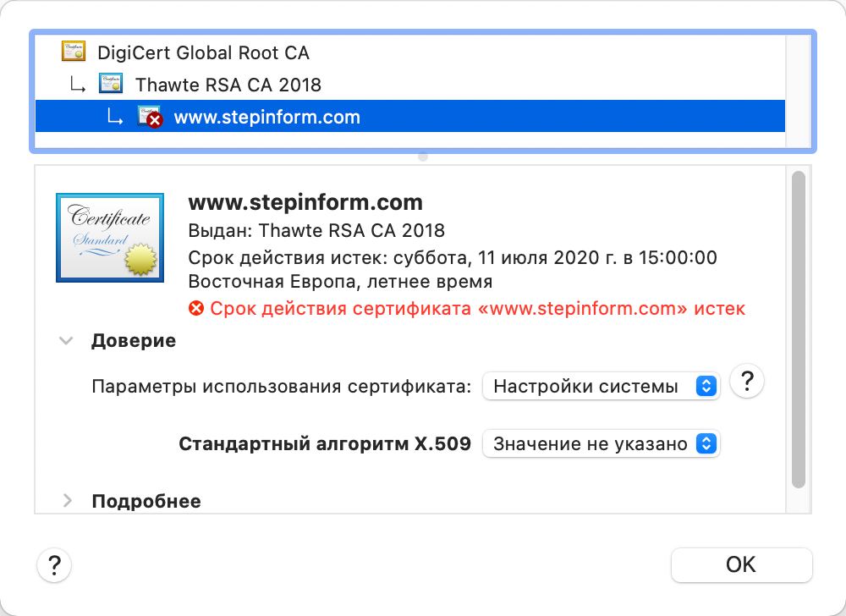Click the Восточная Европа, летнее время line
The height and width of the screenshot is (616, 846).
tap(340, 281)
